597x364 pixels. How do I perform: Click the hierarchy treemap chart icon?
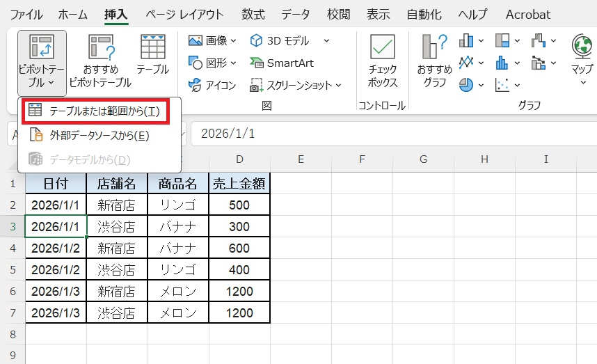coord(502,40)
